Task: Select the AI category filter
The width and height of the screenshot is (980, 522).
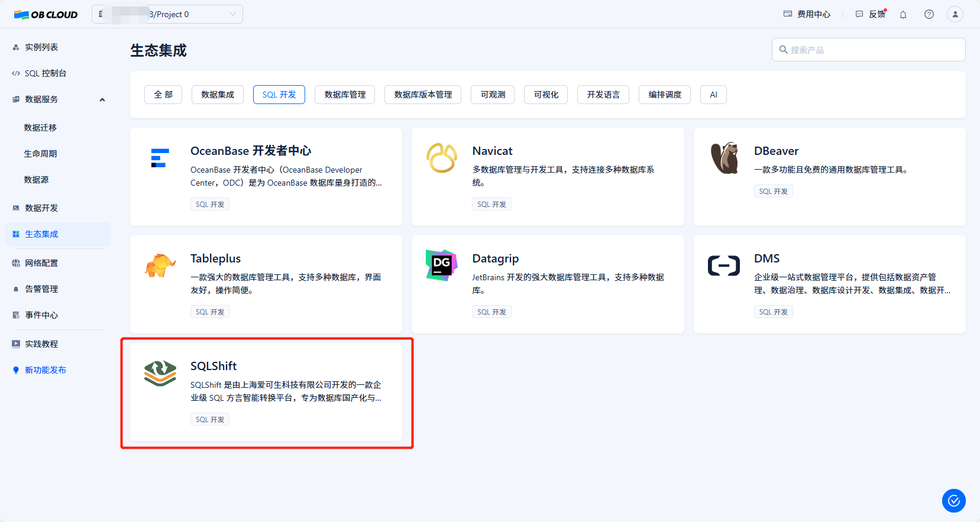Action: click(713, 95)
